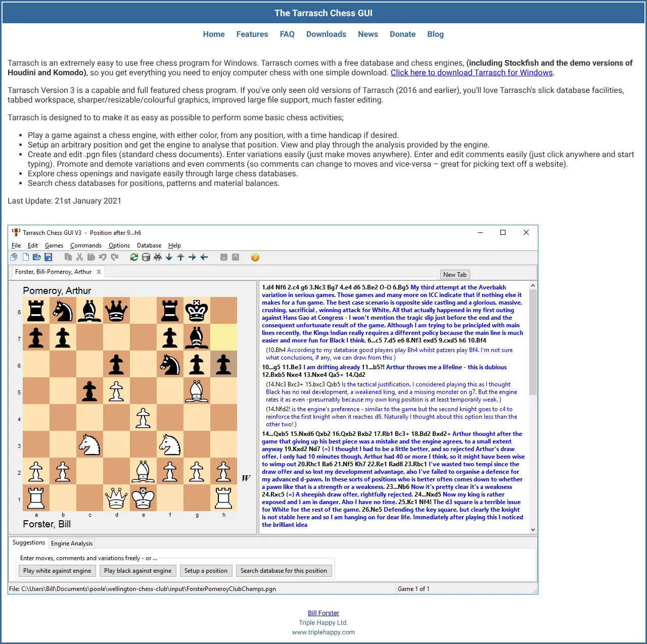Screen dimensions: 647x644
Task: Click the Play black against engine button
Action: pyautogui.click(x=137, y=570)
